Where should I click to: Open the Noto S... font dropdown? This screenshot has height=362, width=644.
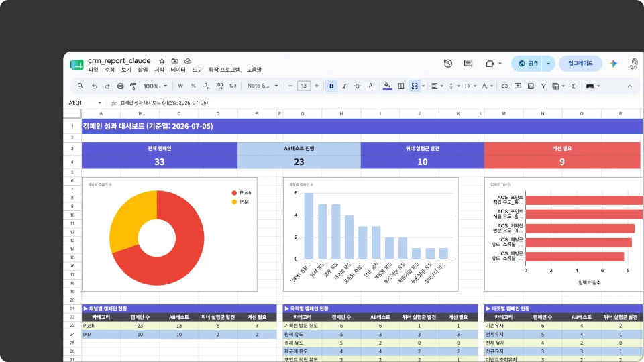tap(262, 86)
